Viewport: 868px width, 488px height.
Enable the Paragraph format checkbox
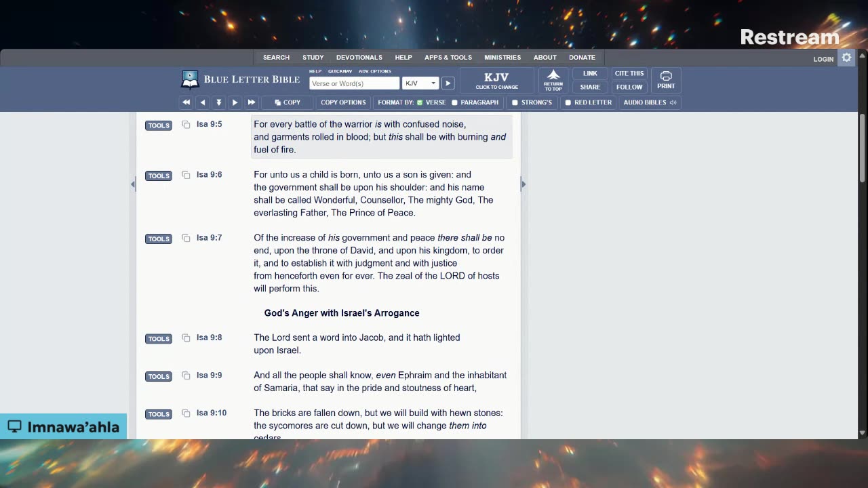tap(455, 102)
